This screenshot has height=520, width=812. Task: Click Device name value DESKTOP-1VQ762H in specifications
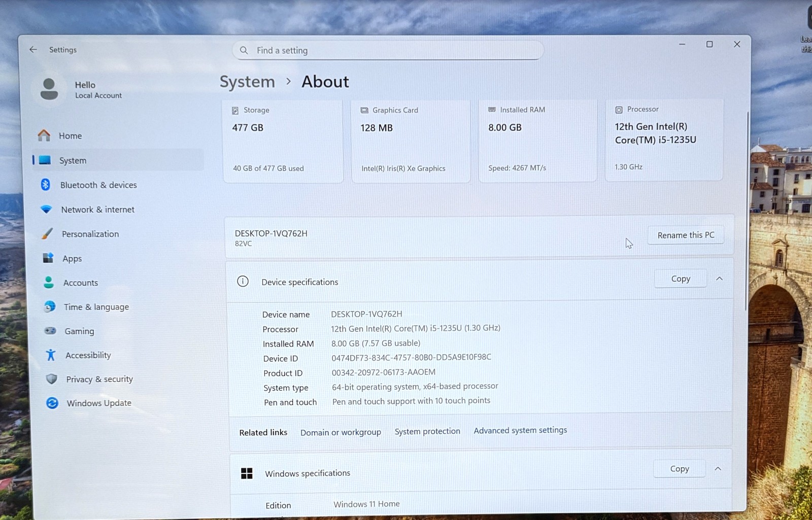[x=366, y=314]
